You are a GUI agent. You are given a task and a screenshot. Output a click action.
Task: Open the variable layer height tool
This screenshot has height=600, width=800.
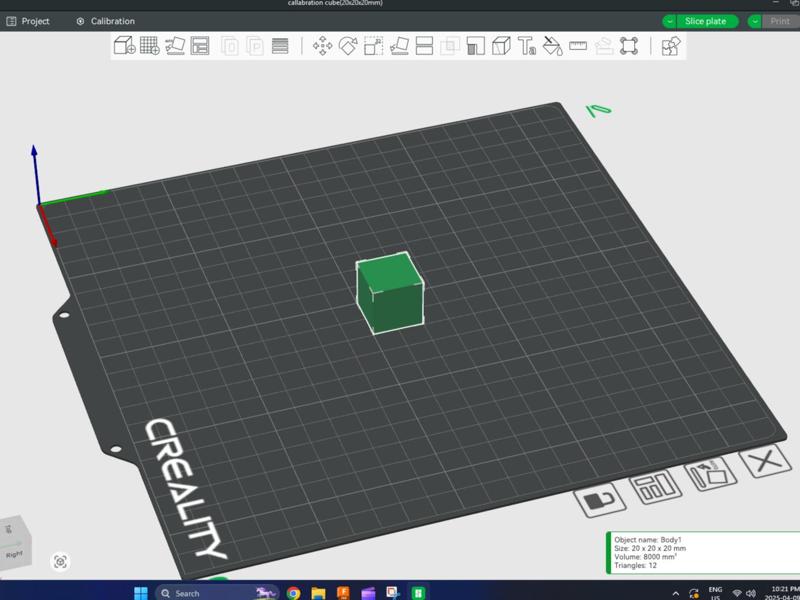[280, 46]
